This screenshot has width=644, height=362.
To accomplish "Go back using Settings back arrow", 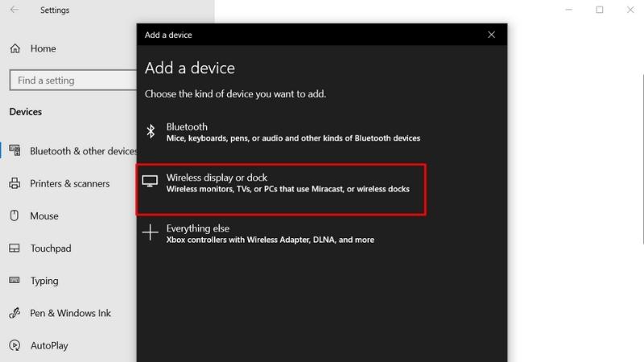I will (x=14, y=10).
